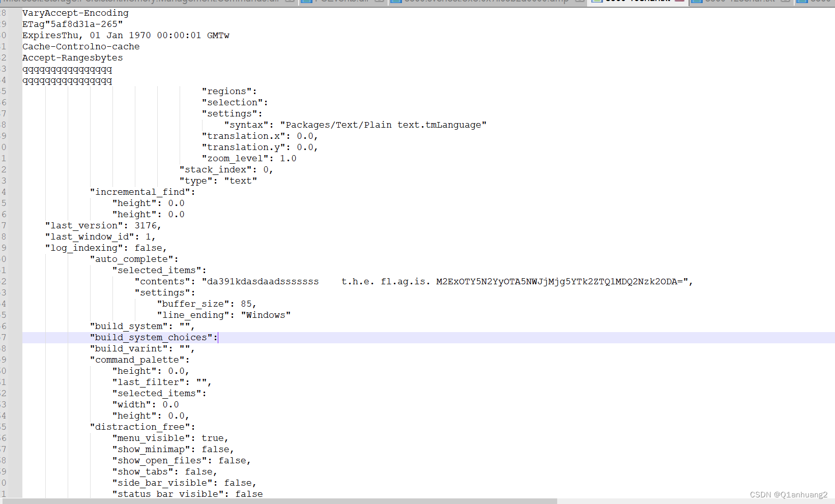Click the "zoom_level": 1.0 line
The width and height of the screenshot is (835, 504).
tap(249, 159)
